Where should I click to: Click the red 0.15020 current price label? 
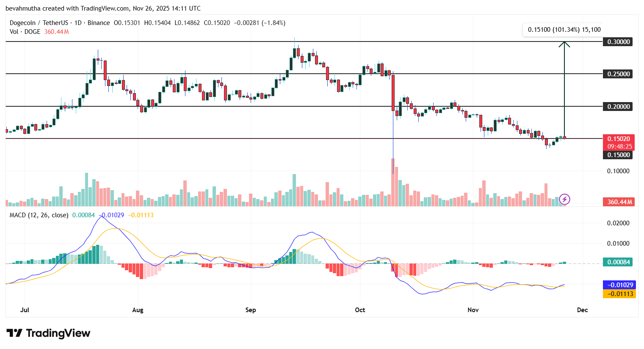(x=618, y=138)
